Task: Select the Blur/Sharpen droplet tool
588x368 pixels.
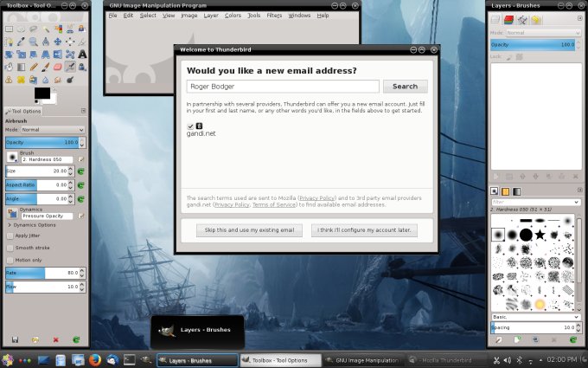Action: (46, 80)
